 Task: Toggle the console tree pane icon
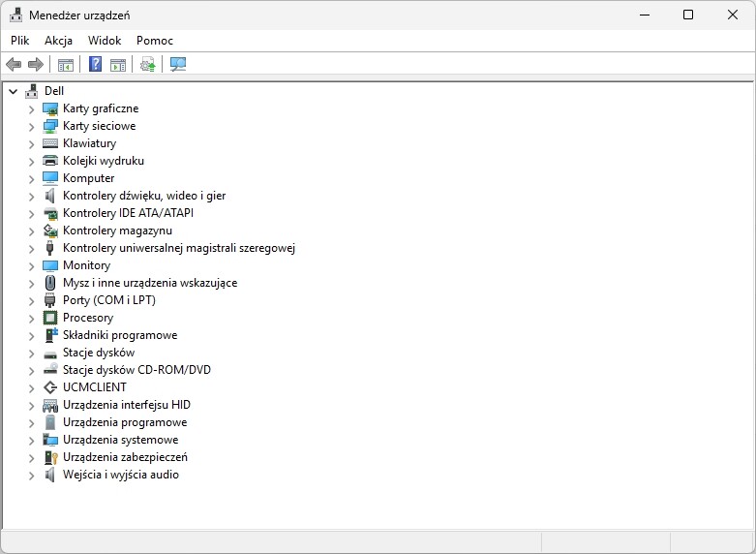coord(66,65)
